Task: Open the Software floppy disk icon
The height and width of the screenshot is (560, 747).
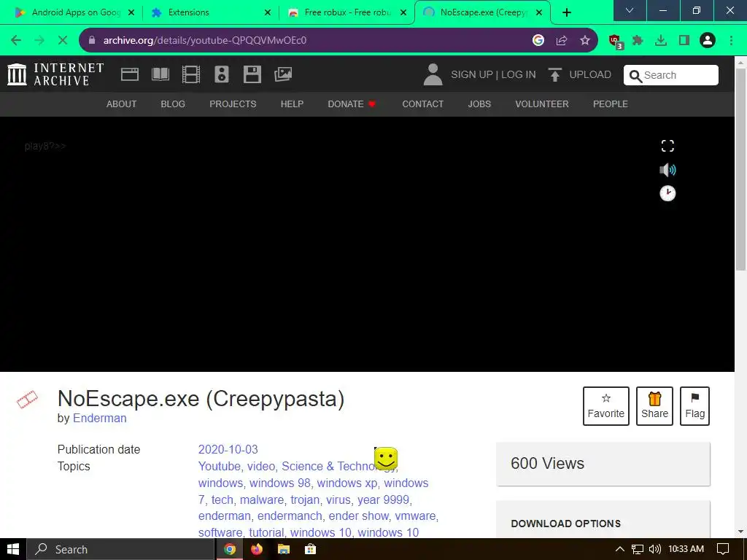Action: click(x=252, y=74)
